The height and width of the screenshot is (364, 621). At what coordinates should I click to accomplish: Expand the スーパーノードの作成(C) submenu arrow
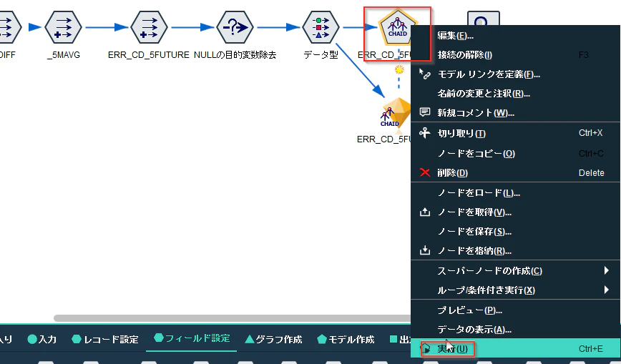(607, 270)
